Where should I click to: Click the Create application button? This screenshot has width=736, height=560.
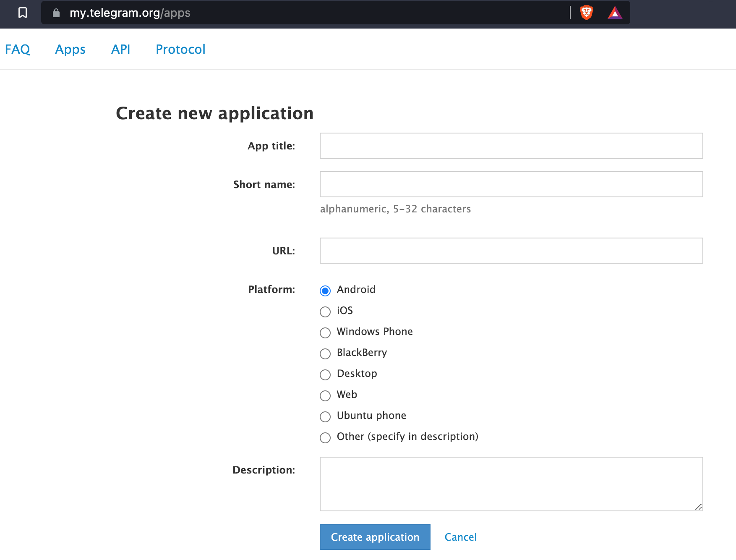[375, 537]
